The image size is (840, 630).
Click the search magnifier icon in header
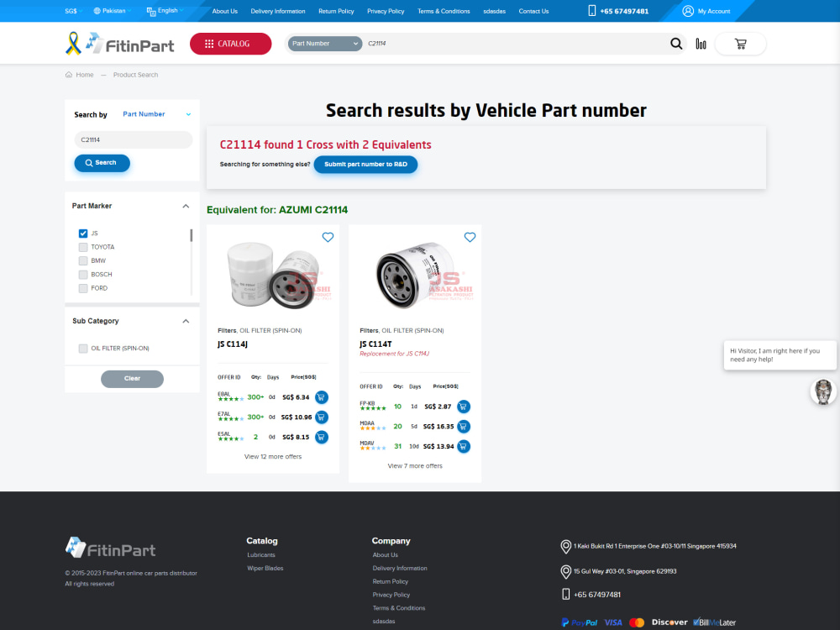point(676,44)
